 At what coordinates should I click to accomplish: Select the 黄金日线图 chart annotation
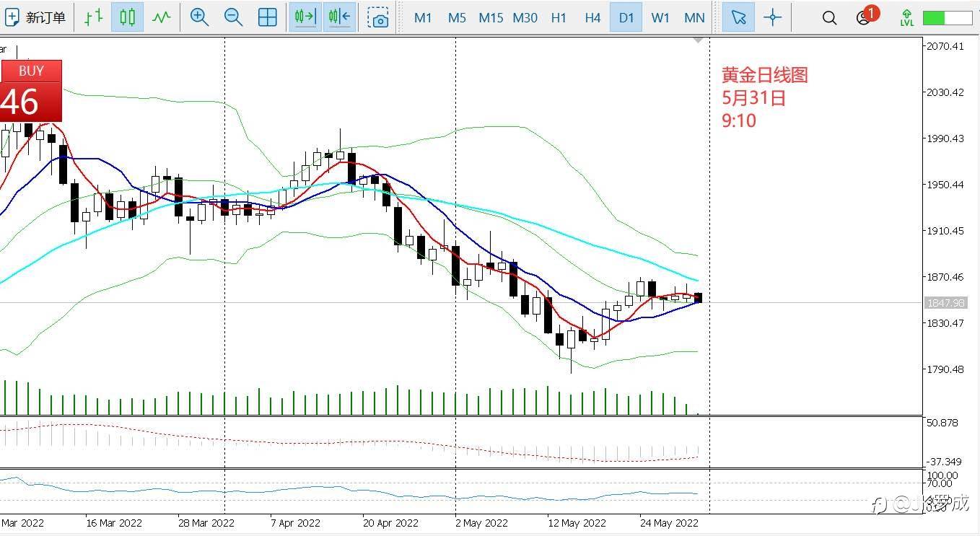pos(764,74)
